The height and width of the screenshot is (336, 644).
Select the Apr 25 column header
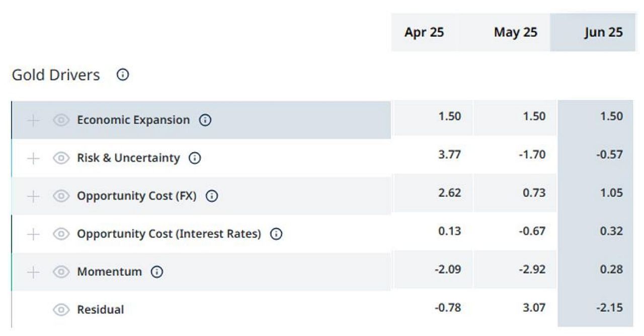tap(424, 33)
